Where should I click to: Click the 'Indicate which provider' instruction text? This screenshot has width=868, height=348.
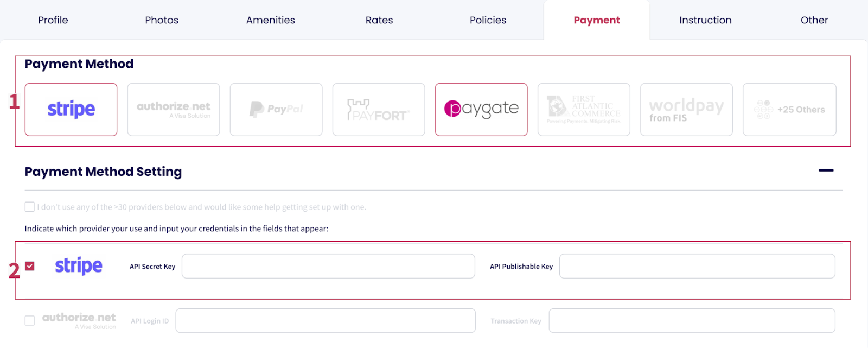[x=176, y=229]
